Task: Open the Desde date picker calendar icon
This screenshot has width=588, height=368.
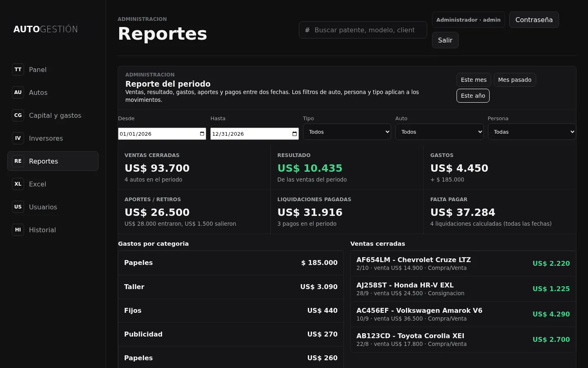Action: [202, 134]
